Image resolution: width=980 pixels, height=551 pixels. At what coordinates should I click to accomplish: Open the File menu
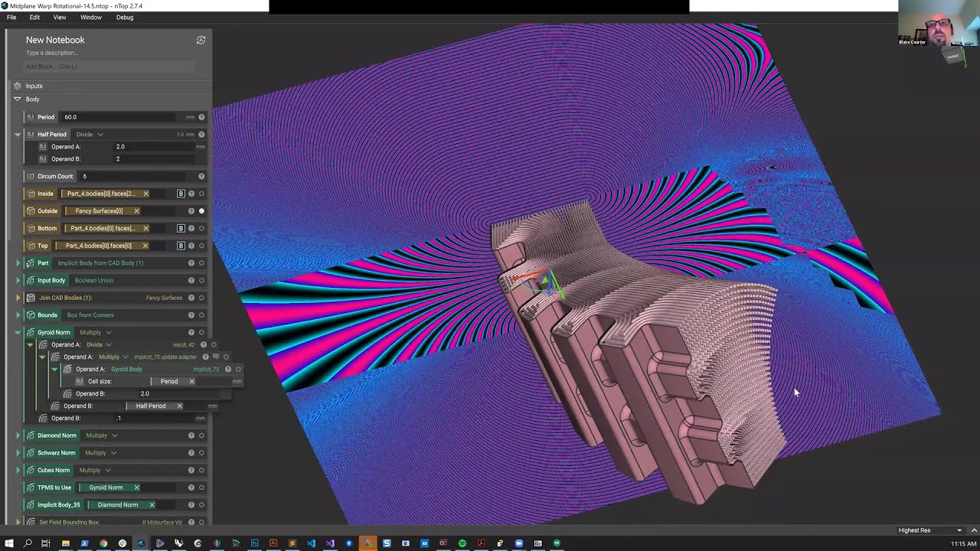(11, 17)
